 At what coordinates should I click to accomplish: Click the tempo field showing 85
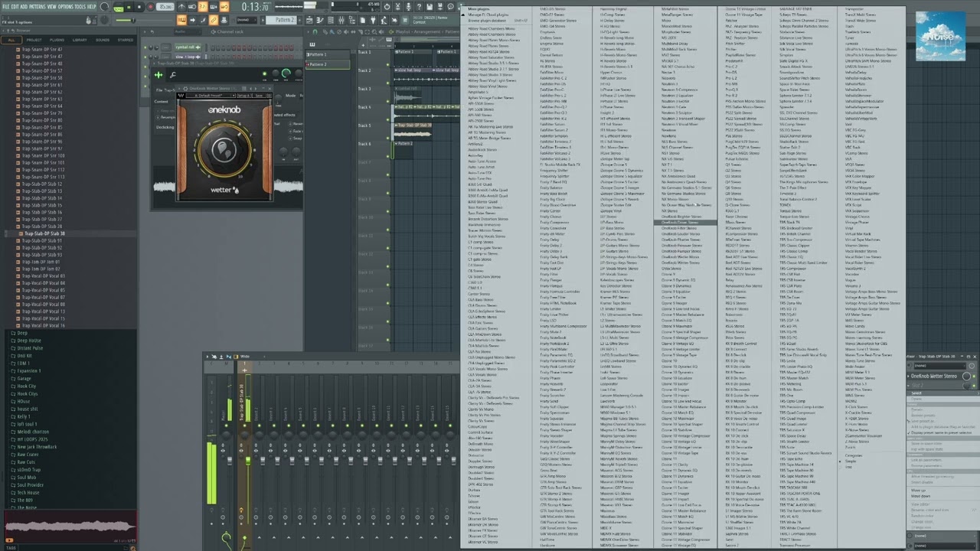(165, 7)
